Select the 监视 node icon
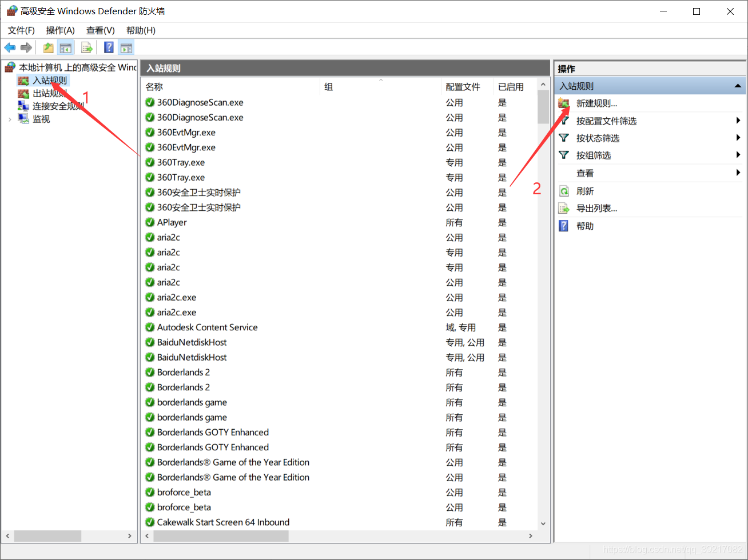Viewport: 748px width, 560px height. click(23, 119)
